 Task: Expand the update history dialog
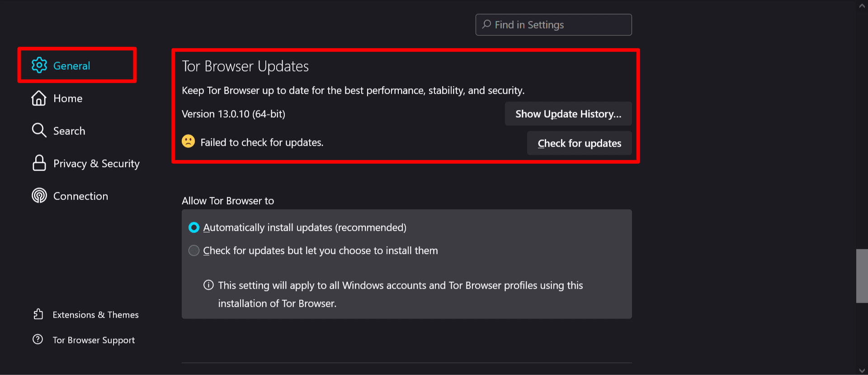(568, 114)
